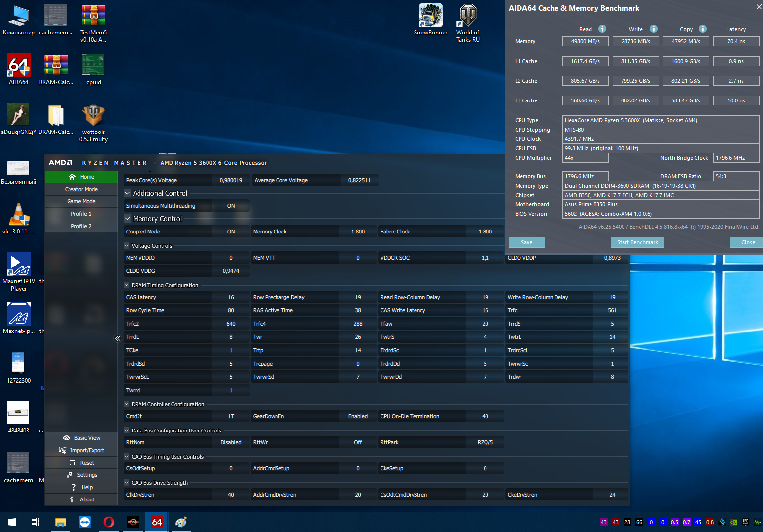Click the Read info icon in AIDA64
763x532 pixels.
(602, 29)
